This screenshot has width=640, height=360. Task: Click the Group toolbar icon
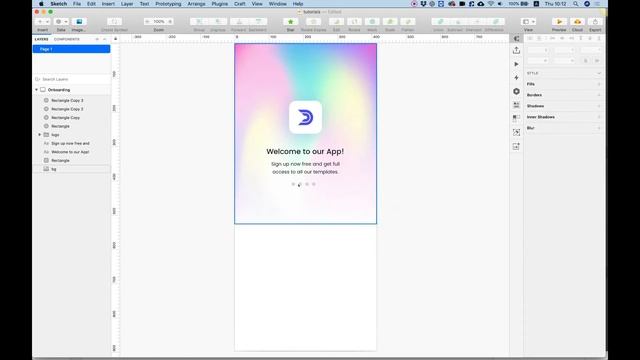(199, 22)
